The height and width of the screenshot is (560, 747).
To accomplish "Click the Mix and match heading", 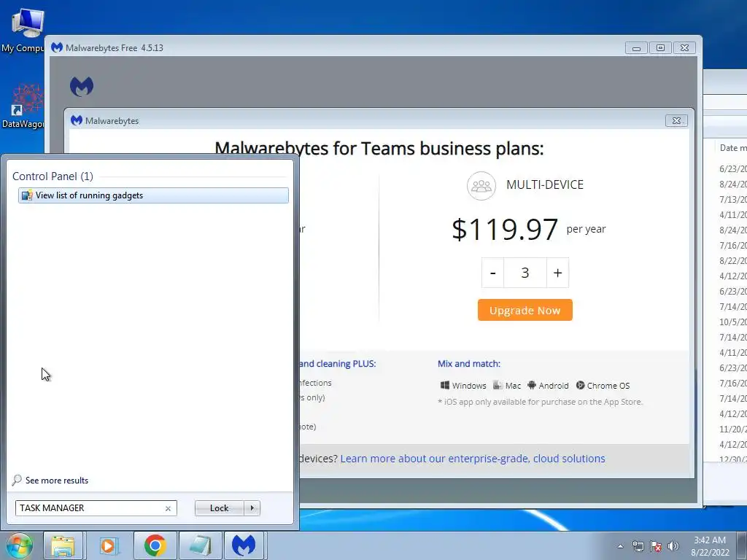I will click(469, 364).
